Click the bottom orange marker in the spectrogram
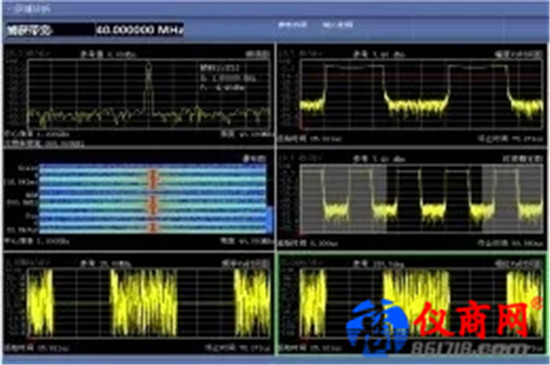 (x=153, y=227)
